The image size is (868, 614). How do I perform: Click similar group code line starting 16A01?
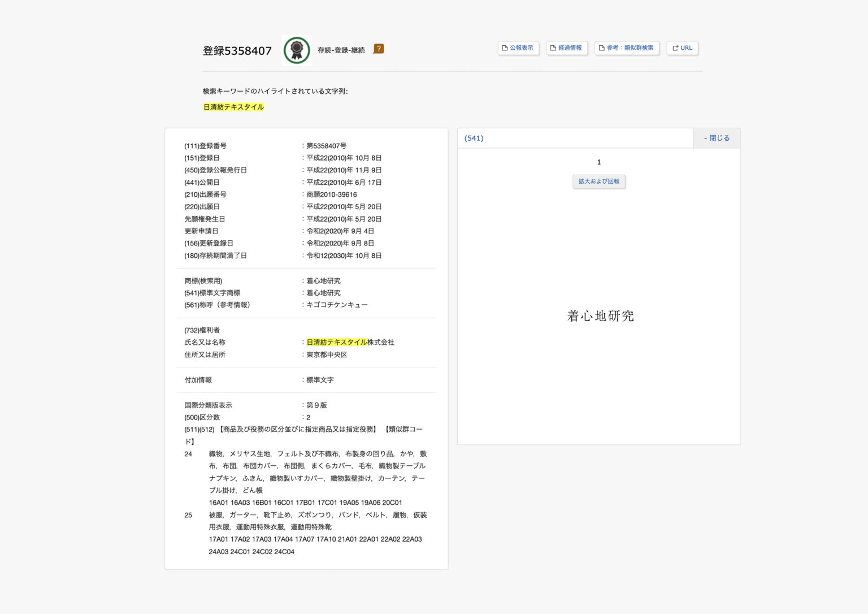[305, 503]
